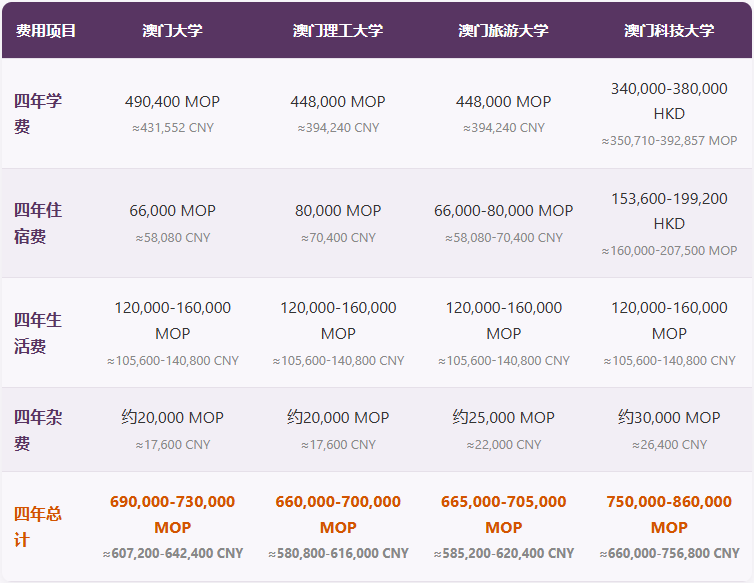Select the 澳门旅游大学 column header
Viewport: 754px width, 583px height.
503,30
